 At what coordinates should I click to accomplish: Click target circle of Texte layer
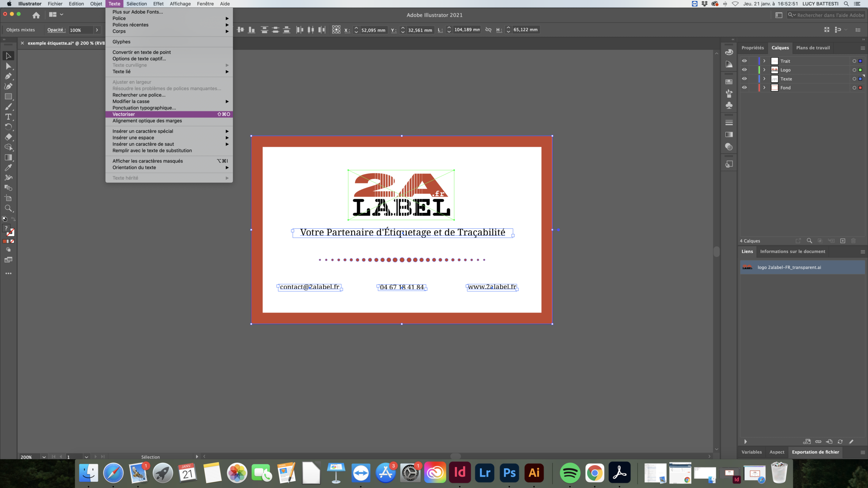coord(854,79)
